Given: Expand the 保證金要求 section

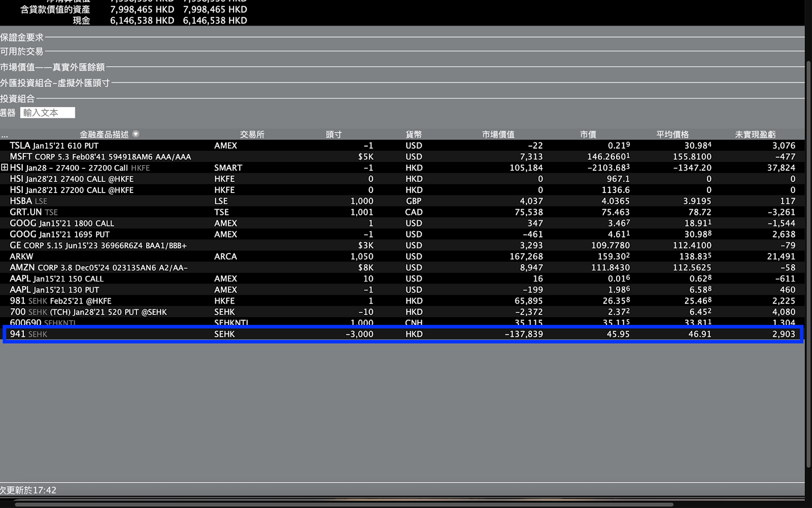Looking at the screenshot, I should [x=22, y=38].
